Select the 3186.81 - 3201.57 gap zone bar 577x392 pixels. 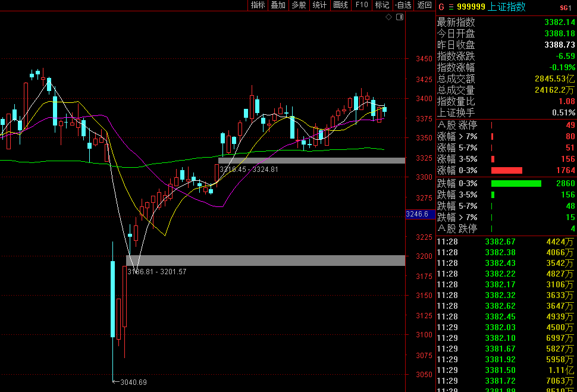(265, 261)
